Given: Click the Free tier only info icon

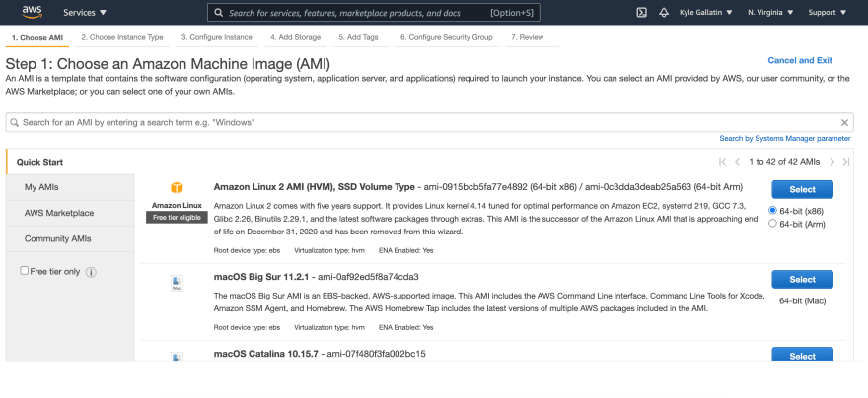Looking at the screenshot, I should click(92, 272).
